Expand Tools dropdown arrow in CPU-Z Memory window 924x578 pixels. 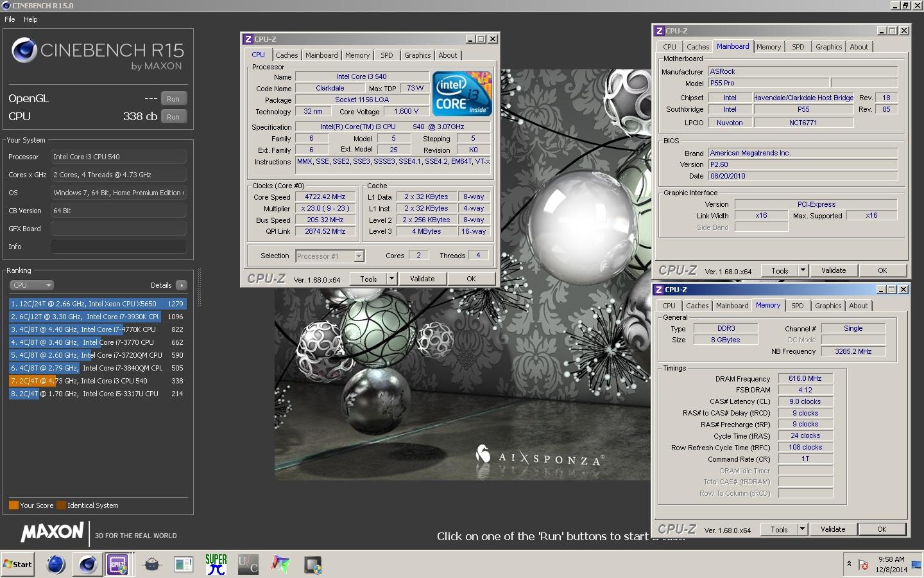click(802, 529)
